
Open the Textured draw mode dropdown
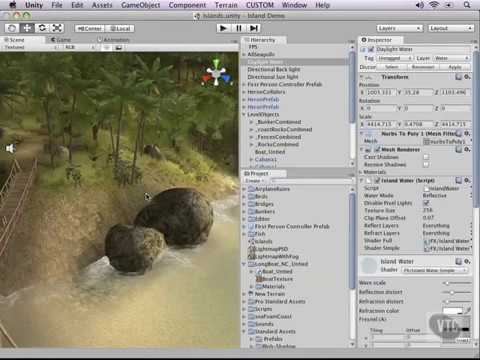click(31, 47)
